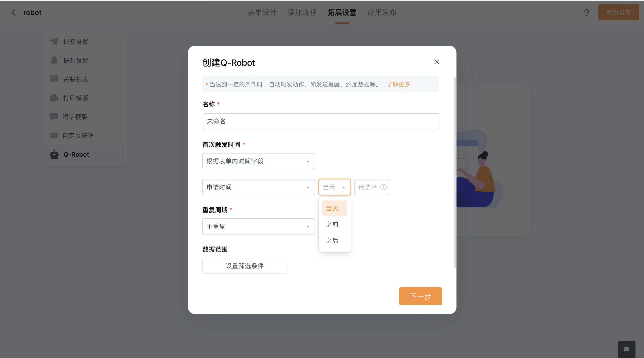Click the bell icon for 提醒设置
The height and width of the screenshot is (358, 644).
click(54, 60)
